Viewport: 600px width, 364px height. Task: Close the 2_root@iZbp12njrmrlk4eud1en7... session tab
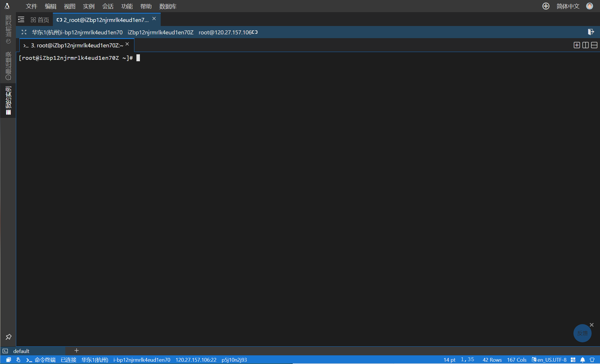tap(154, 19)
